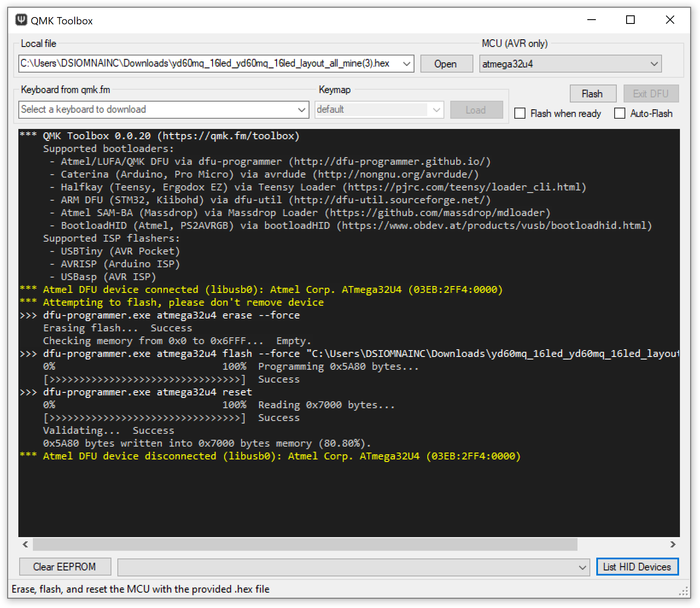Viewport: 700px width, 608px height.
Task: Click the '0x5A80 bytes written' log line
Action: (207, 444)
